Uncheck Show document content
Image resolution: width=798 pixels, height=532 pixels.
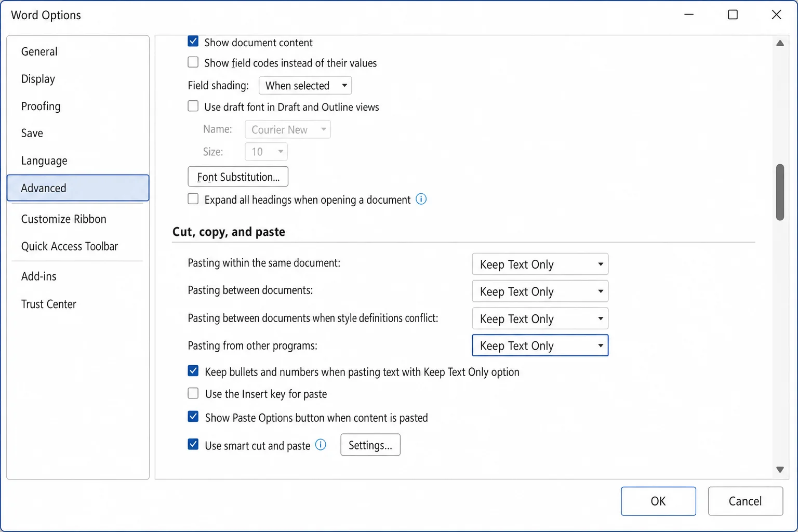pyautogui.click(x=193, y=41)
